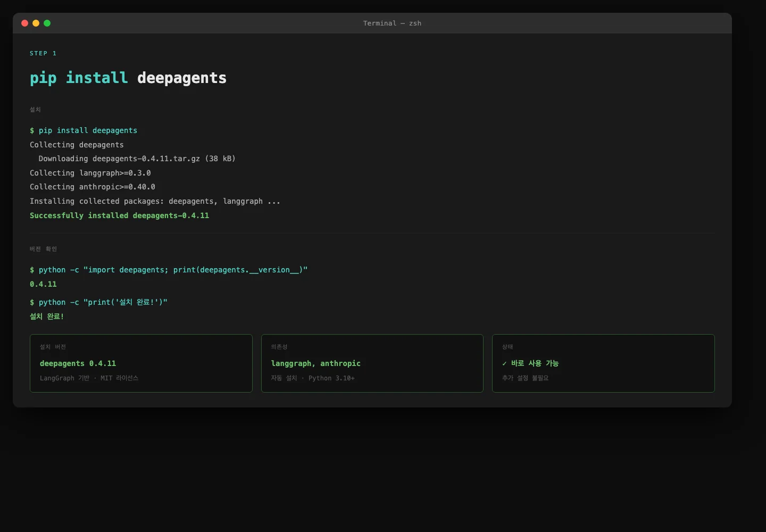Click the langgraph, anthropic dependencies text
This screenshot has height=532, width=766.
click(x=315, y=363)
